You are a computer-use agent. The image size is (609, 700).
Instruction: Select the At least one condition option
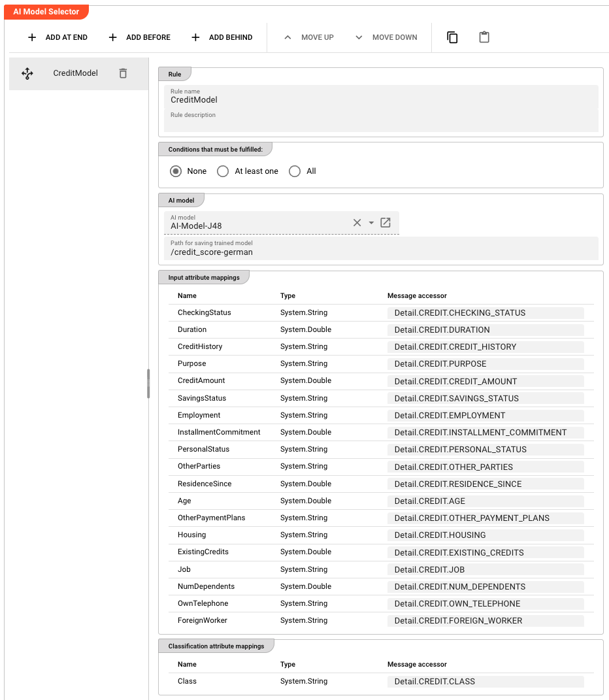coord(222,171)
